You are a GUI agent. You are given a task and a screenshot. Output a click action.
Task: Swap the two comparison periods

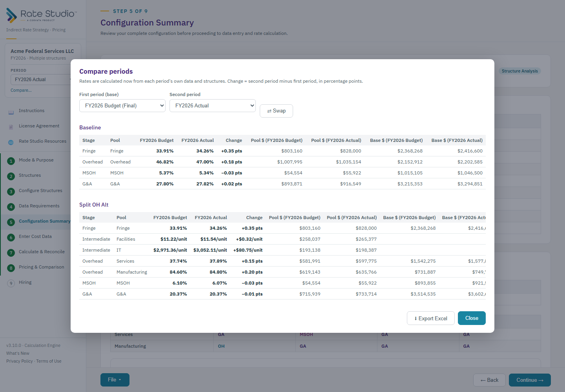point(276,111)
